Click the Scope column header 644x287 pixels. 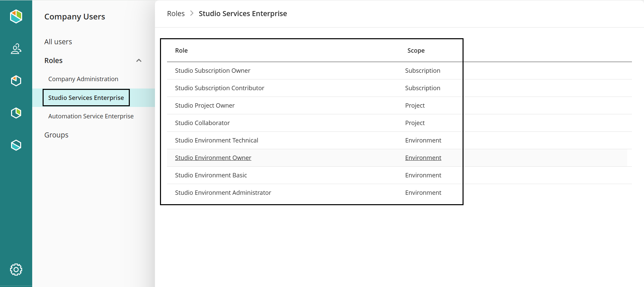pyautogui.click(x=416, y=51)
